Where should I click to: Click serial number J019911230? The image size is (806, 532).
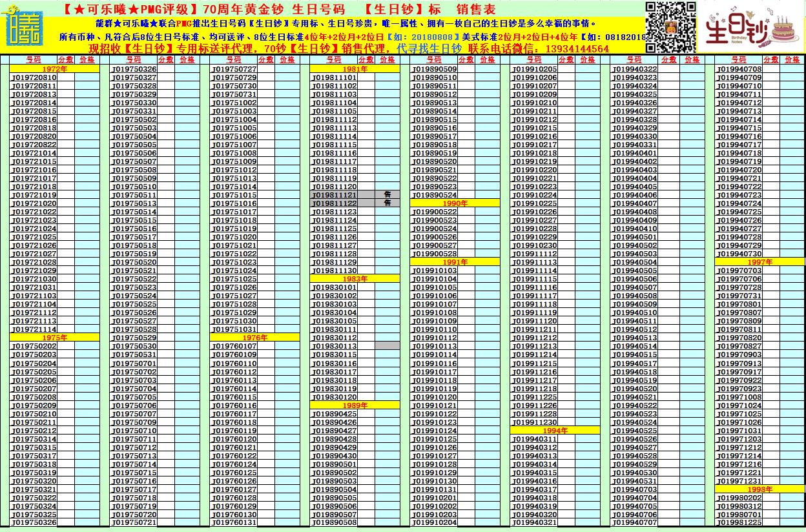(535, 422)
